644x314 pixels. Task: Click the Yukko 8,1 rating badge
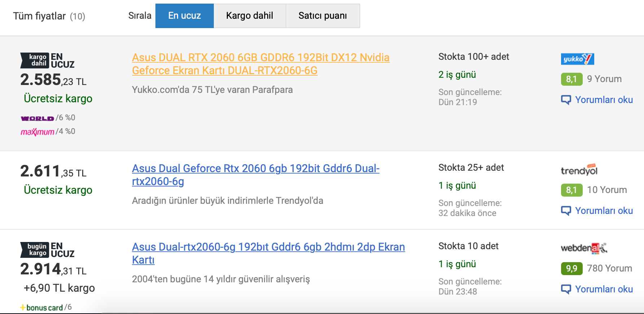click(x=572, y=79)
